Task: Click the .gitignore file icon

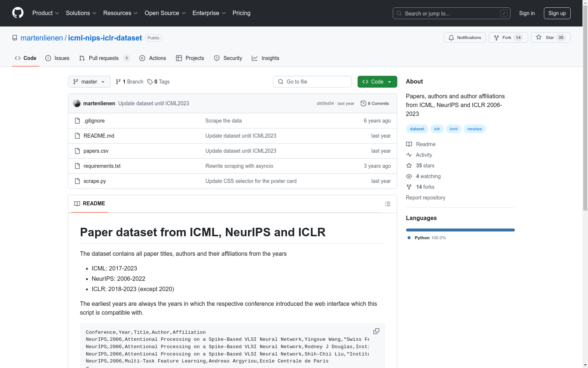Action: [77, 121]
